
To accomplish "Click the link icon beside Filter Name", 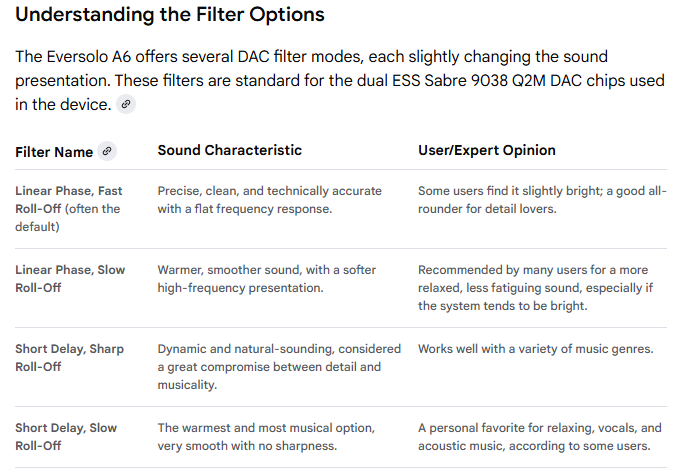I will coord(108,152).
